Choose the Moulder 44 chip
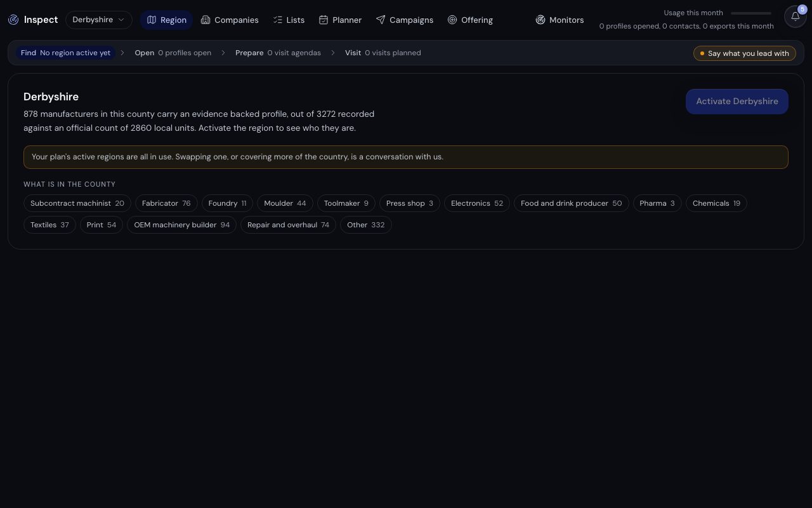 coord(285,203)
